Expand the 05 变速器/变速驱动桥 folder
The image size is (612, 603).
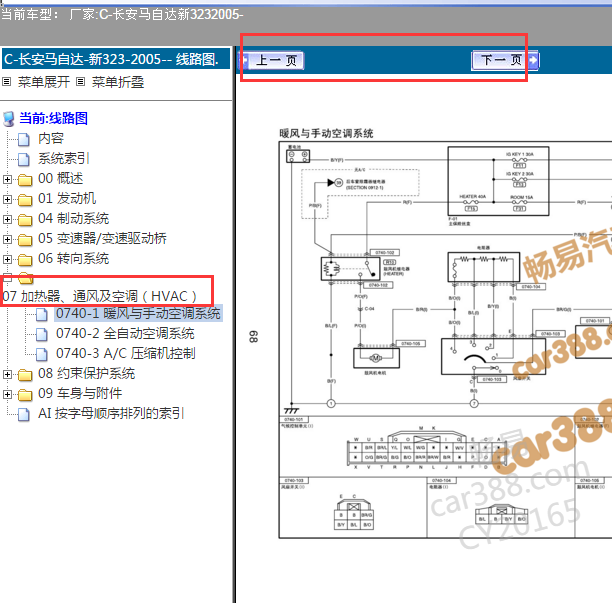coord(7,239)
